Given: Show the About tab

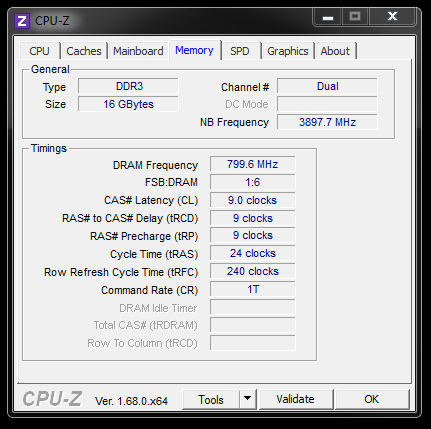Looking at the screenshot, I should [x=335, y=51].
